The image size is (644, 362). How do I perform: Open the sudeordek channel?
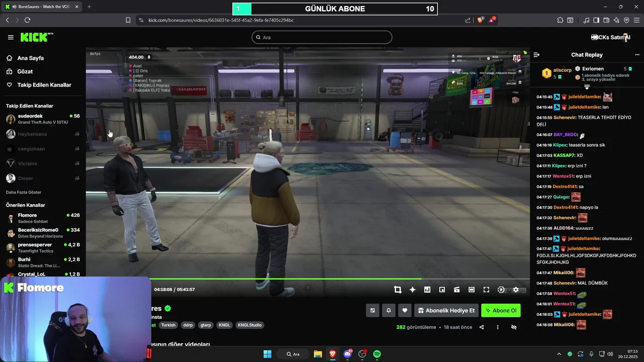coord(43,119)
